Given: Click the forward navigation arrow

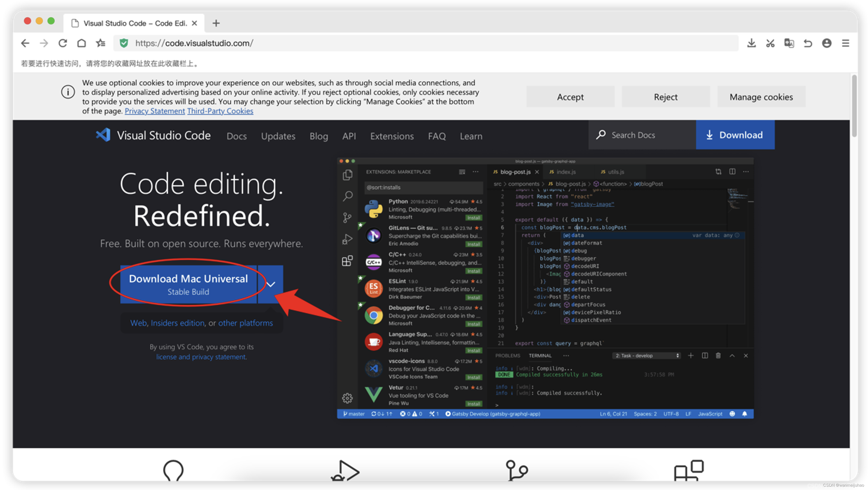Looking at the screenshot, I should click(x=44, y=43).
